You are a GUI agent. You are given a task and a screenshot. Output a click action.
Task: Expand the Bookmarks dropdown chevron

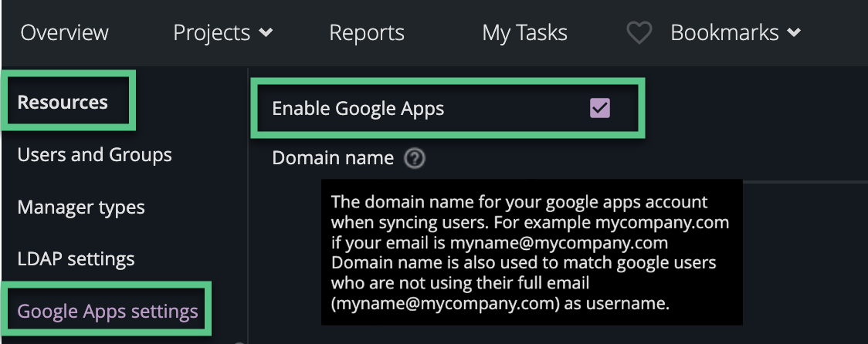[794, 32]
